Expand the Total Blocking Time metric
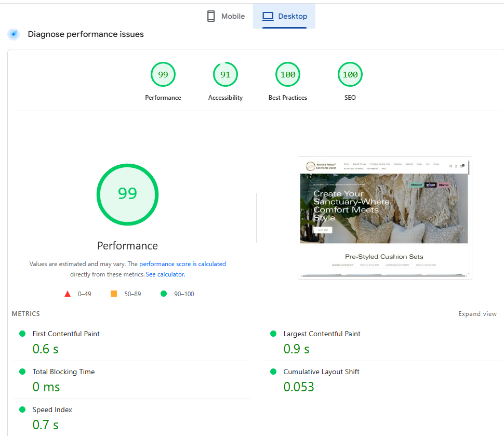This screenshot has width=504, height=436. 63,372
